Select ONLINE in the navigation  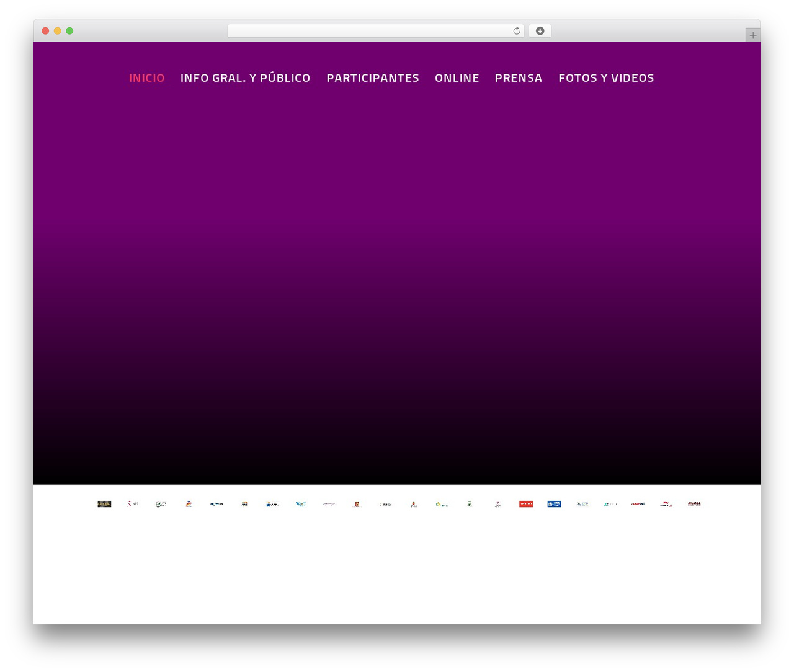pyautogui.click(x=457, y=78)
